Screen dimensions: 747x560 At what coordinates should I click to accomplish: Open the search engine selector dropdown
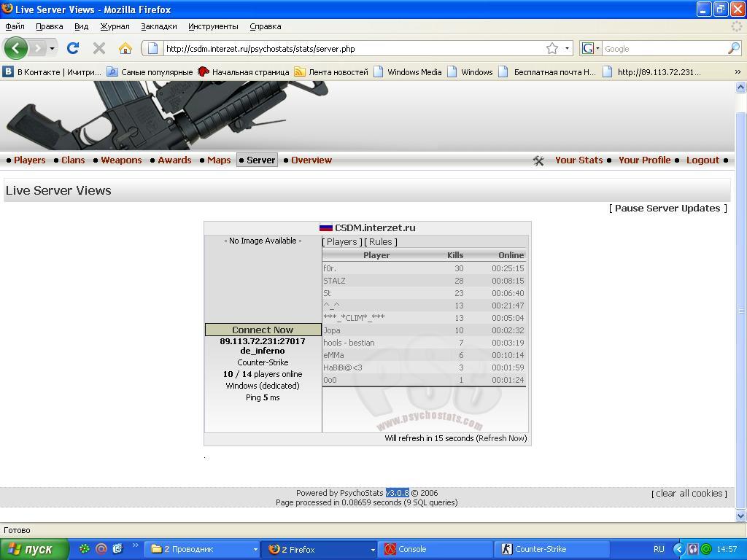(598, 48)
